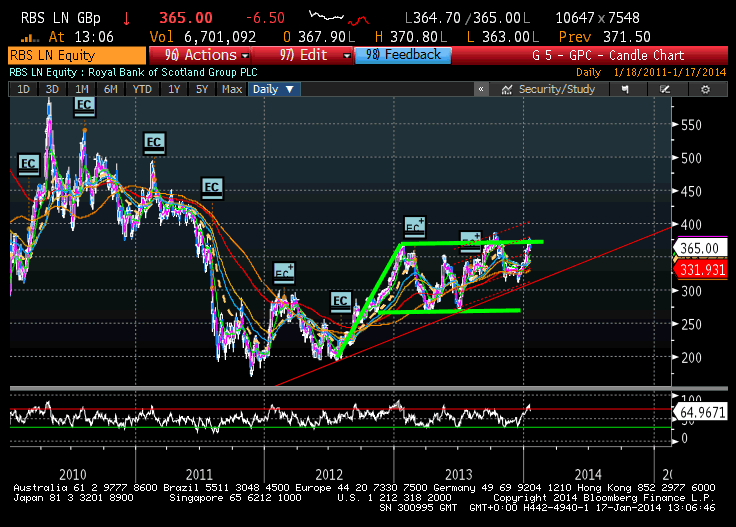Click the intraday sparkline mini chart
Image resolution: width=736 pixels, height=527 pixels.
pos(338,18)
